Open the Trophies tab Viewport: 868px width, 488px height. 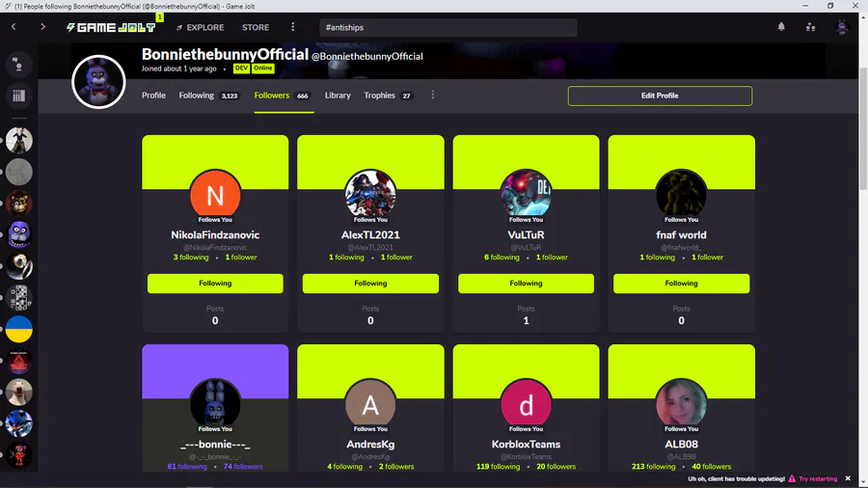click(x=388, y=95)
